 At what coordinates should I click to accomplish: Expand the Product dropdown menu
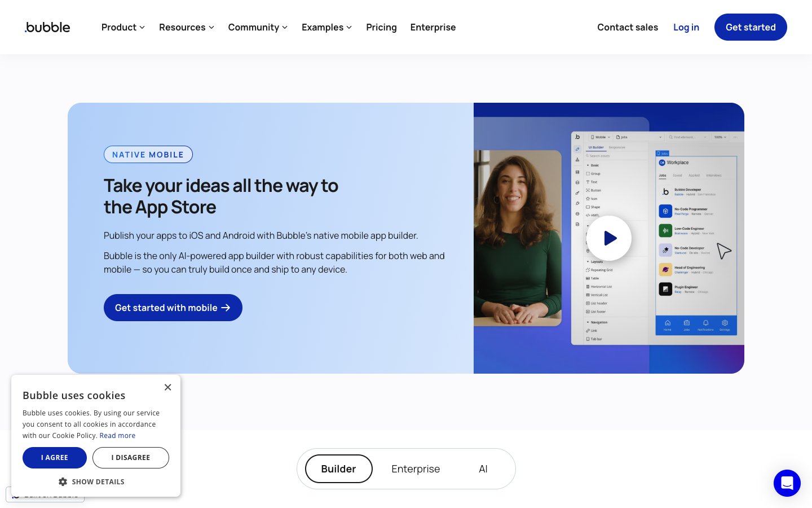(x=123, y=27)
